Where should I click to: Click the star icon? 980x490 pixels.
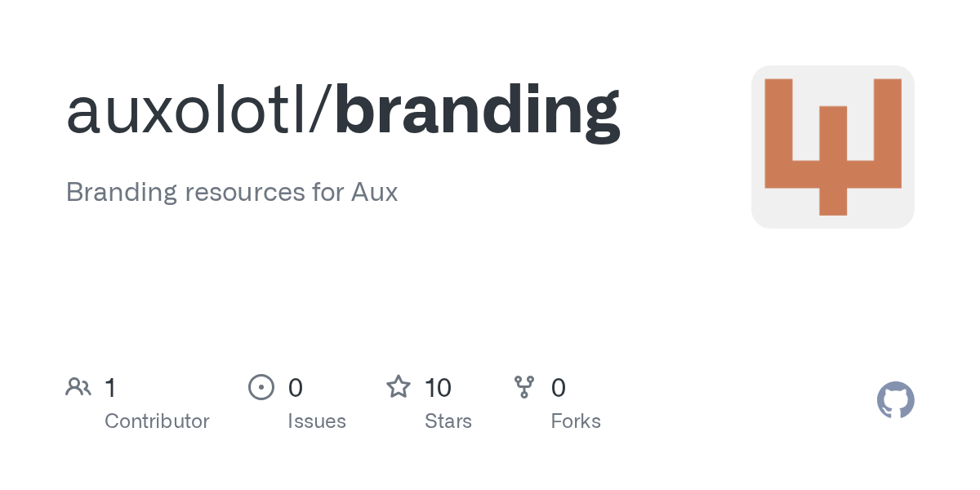(x=399, y=386)
